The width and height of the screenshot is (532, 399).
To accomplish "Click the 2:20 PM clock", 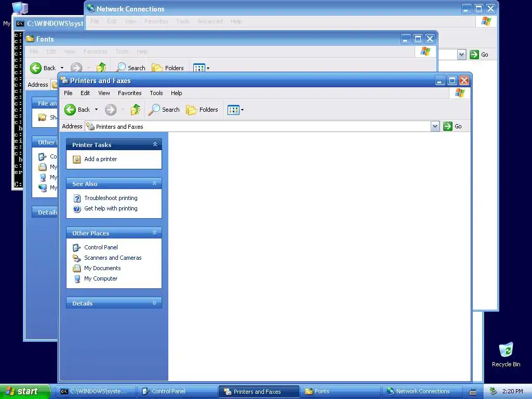I will pos(513,392).
